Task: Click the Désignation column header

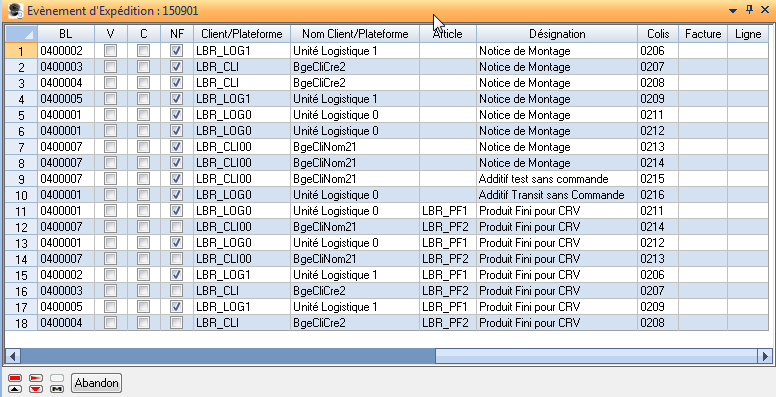Action: [x=557, y=34]
